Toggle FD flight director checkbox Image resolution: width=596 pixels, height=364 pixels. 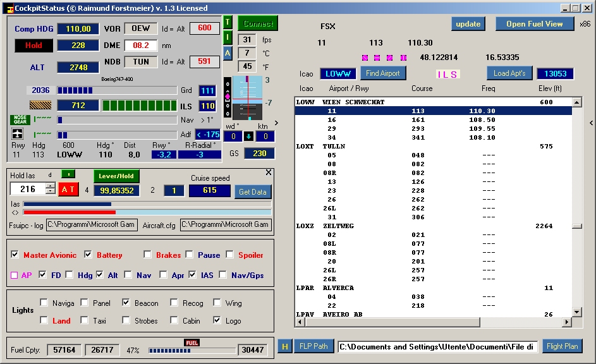coord(42,274)
